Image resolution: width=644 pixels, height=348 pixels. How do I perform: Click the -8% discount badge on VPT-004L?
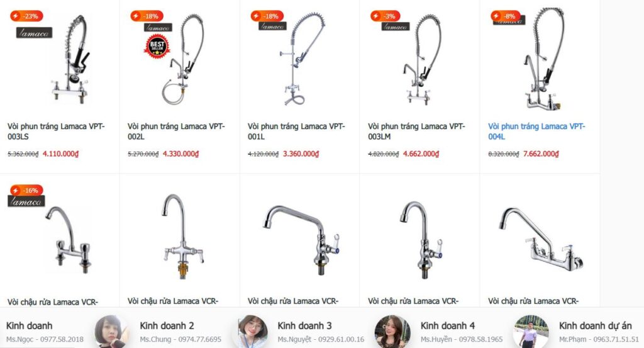click(x=506, y=16)
